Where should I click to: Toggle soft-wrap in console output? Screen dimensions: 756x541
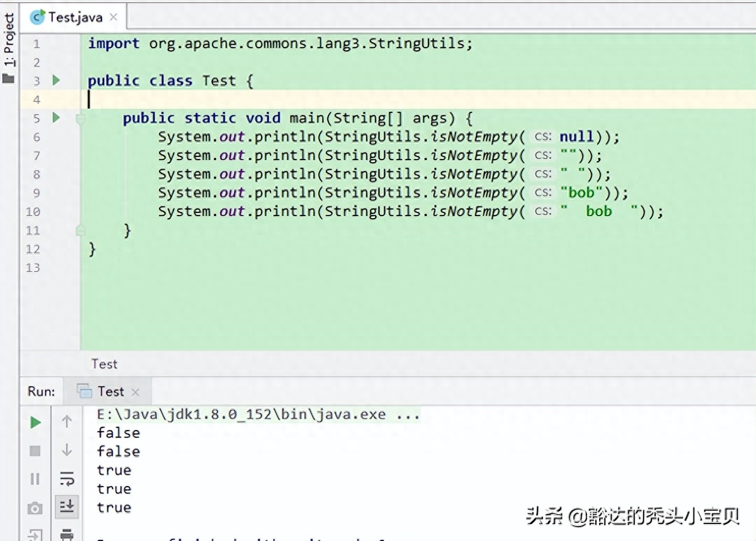pyautogui.click(x=67, y=479)
